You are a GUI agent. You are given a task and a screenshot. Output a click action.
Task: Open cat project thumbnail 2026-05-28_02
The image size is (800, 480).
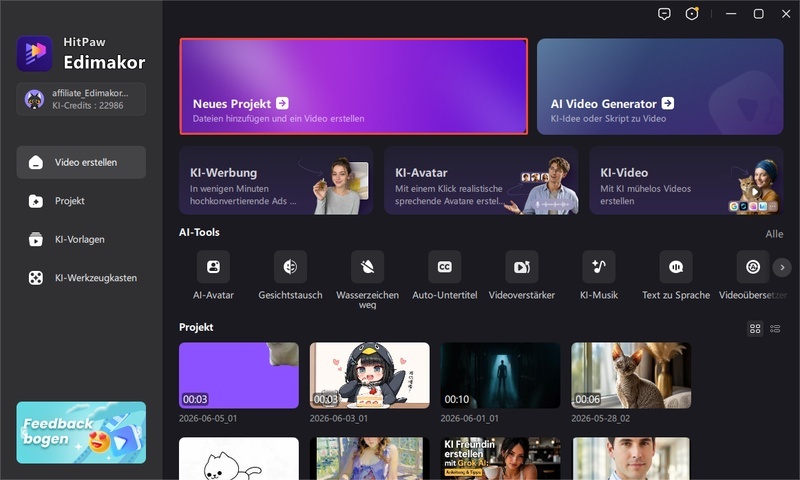tap(631, 375)
